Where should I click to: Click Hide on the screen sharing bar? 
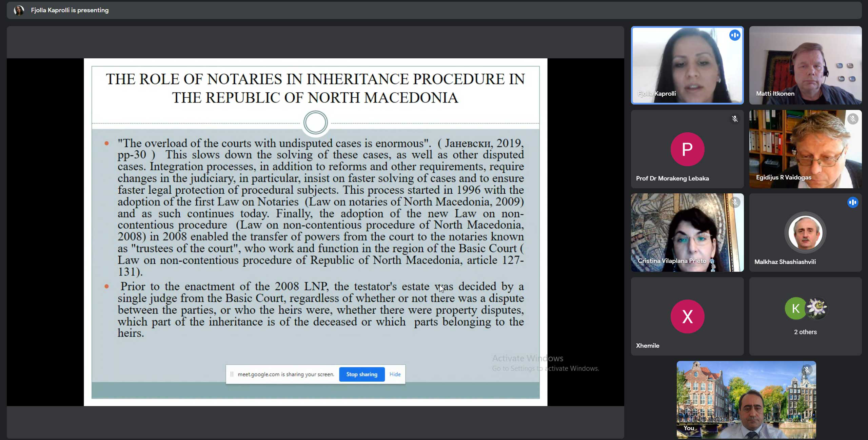(x=395, y=374)
